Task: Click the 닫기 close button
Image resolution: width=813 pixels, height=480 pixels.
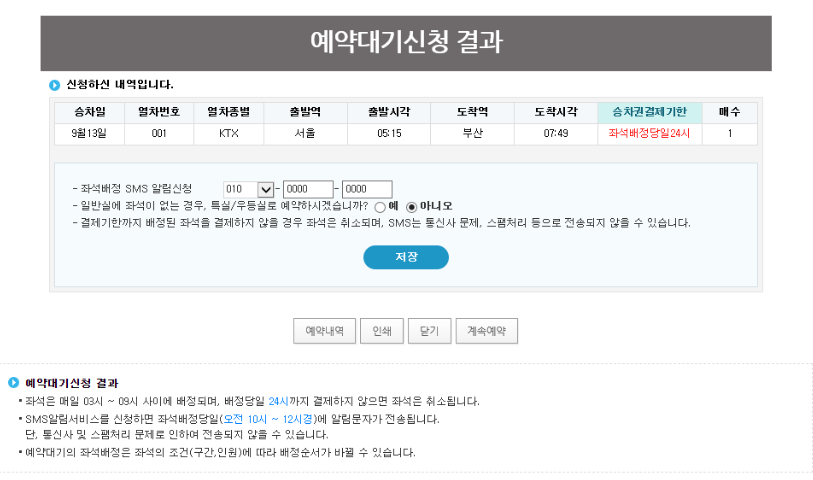Action: click(429, 331)
